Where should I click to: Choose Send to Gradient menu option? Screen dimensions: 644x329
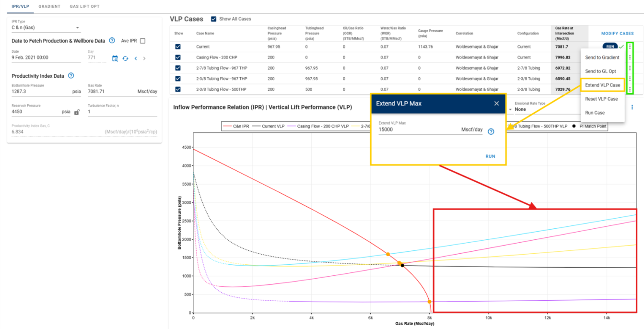(602, 58)
